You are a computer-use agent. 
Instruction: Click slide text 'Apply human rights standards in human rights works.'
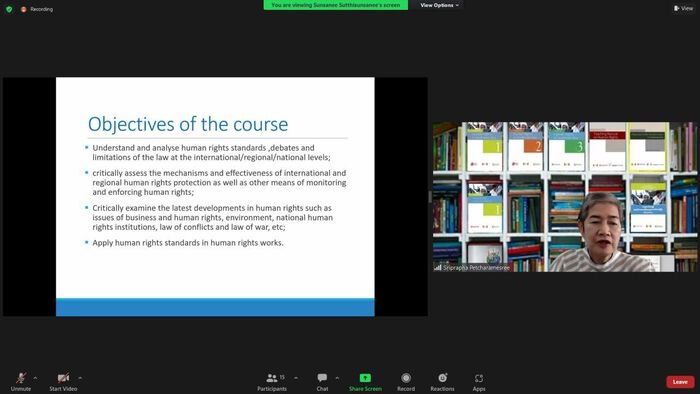click(x=188, y=243)
